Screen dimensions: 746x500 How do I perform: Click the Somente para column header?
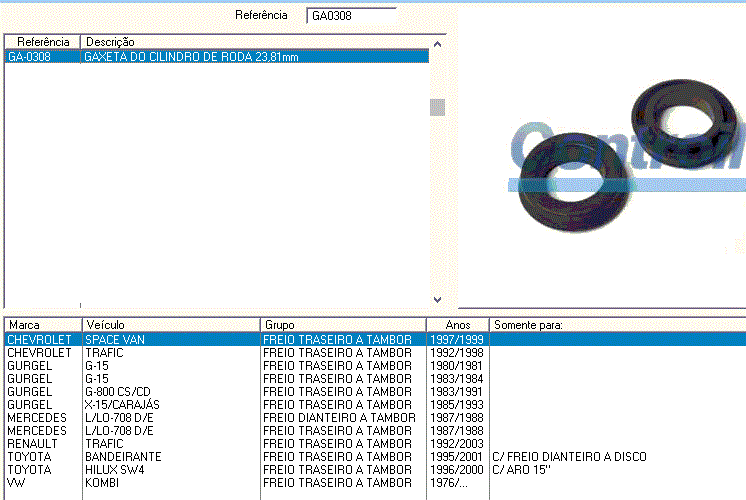(x=616, y=325)
